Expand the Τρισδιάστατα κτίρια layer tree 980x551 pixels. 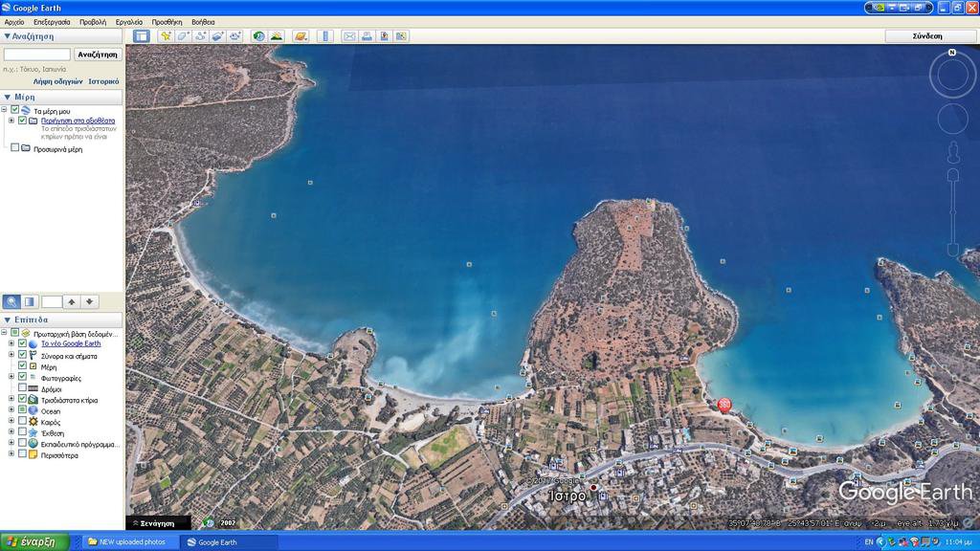tap(11, 400)
